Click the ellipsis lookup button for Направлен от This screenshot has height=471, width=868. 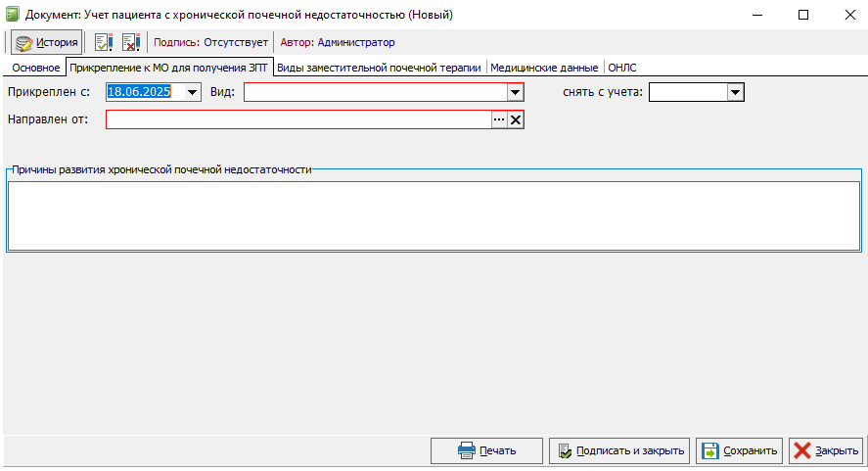tap(499, 119)
